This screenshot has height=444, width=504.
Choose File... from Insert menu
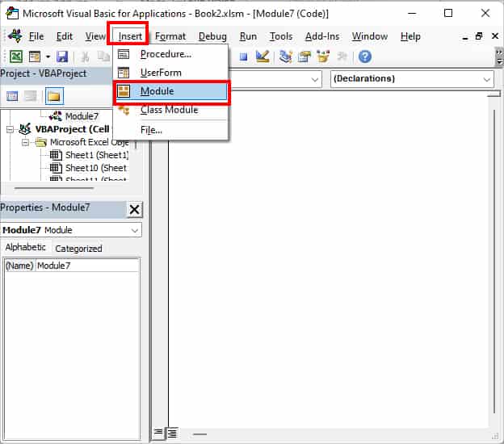point(170,130)
